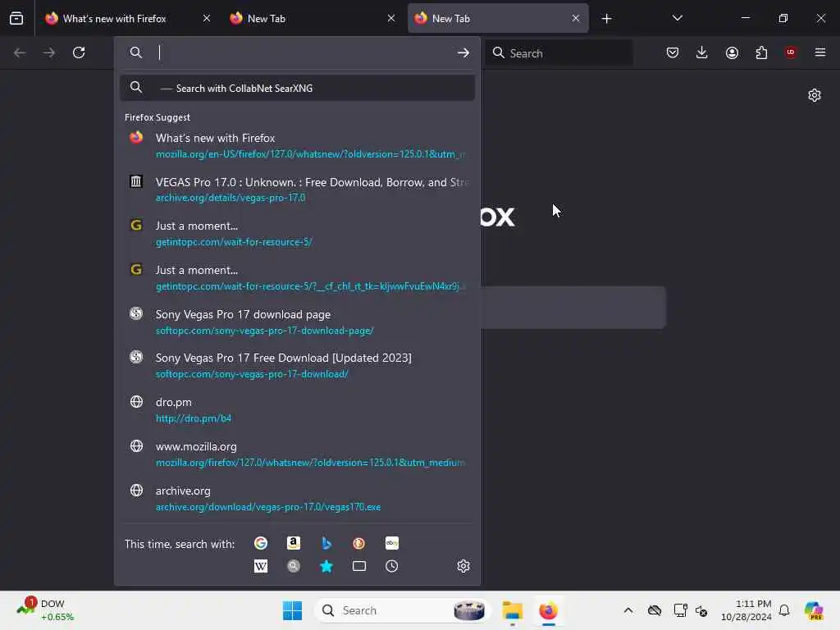Open search settings gear in the dropdown
The height and width of the screenshot is (630, 840).
(463, 566)
